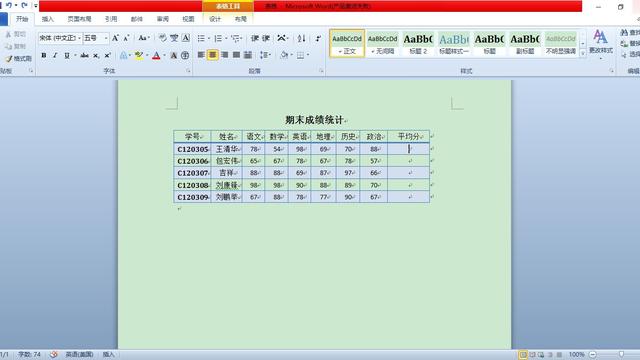
Task: Click the Shrink Font icon
Action: coord(127,38)
